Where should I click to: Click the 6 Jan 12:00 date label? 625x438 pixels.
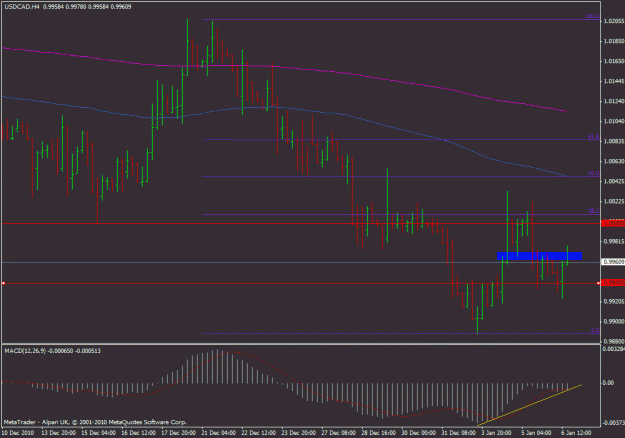click(x=576, y=432)
